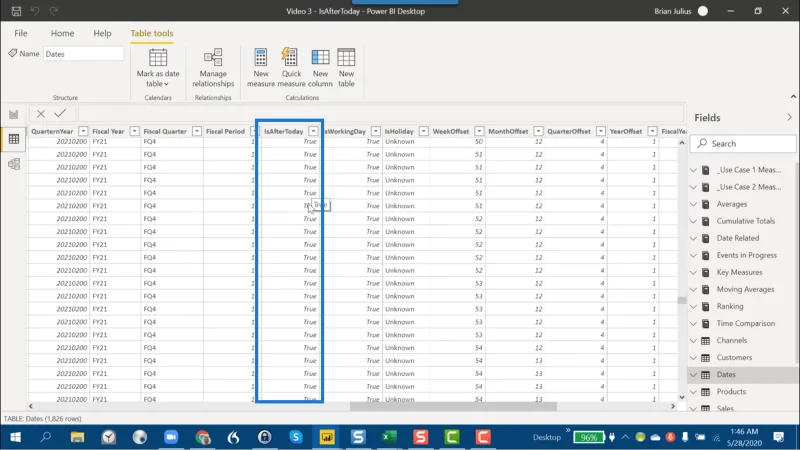800x450 pixels.
Task: Click the IsAfterToday column header
Action: (x=284, y=131)
